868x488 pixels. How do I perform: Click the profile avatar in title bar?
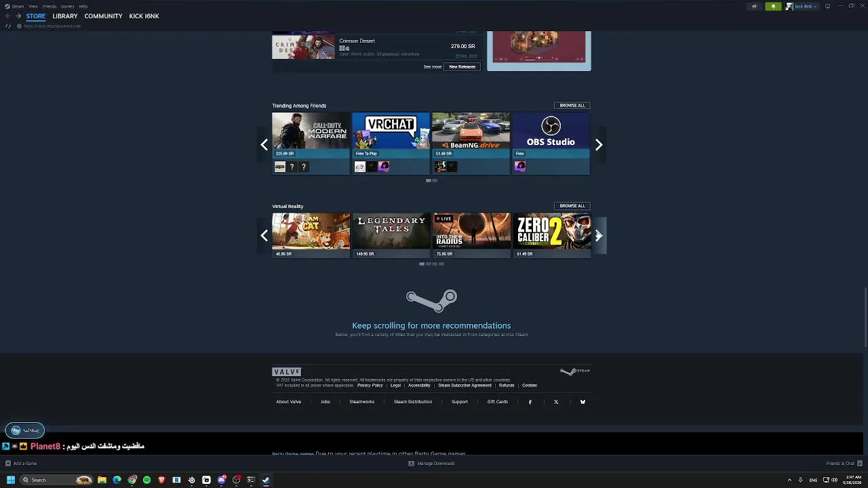789,6
